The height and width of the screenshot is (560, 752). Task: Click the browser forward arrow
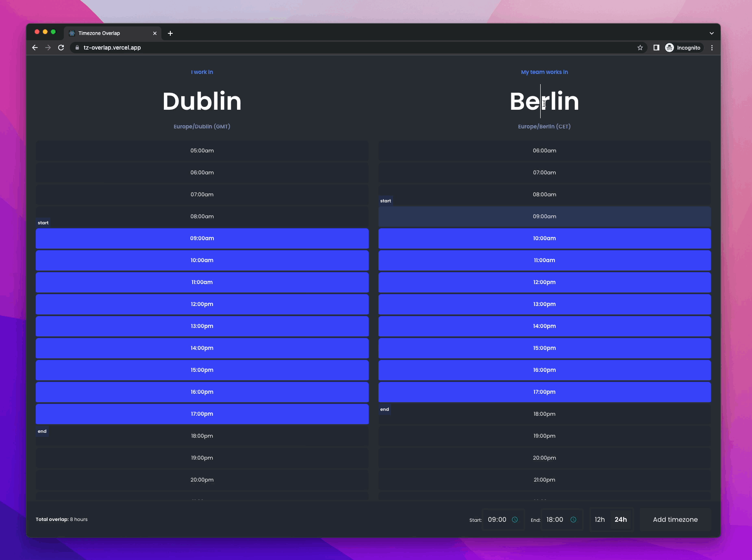pos(48,48)
